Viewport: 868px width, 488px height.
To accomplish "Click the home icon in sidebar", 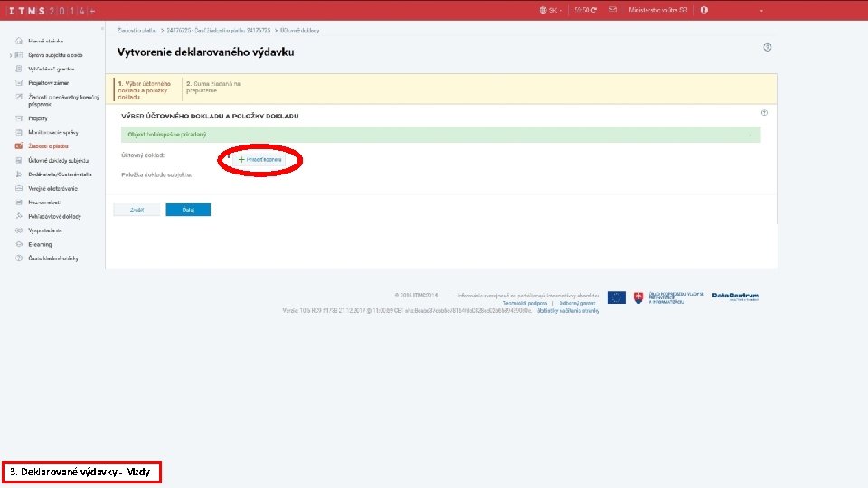I will point(19,41).
